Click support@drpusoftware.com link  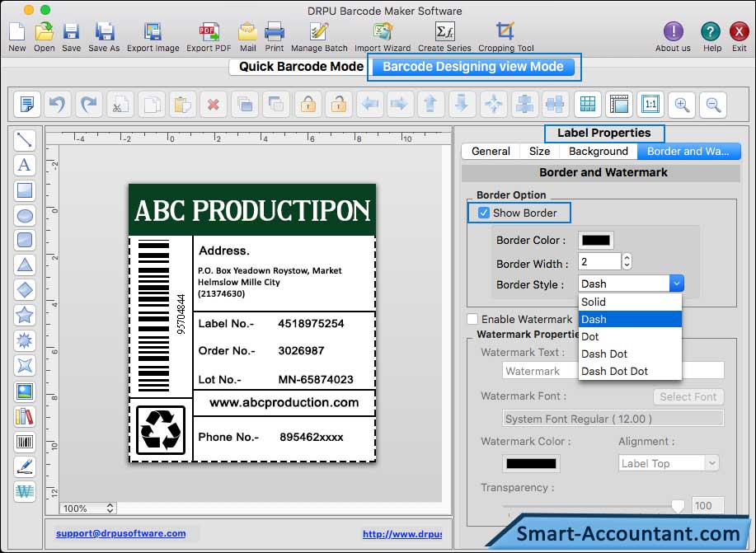click(x=120, y=533)
